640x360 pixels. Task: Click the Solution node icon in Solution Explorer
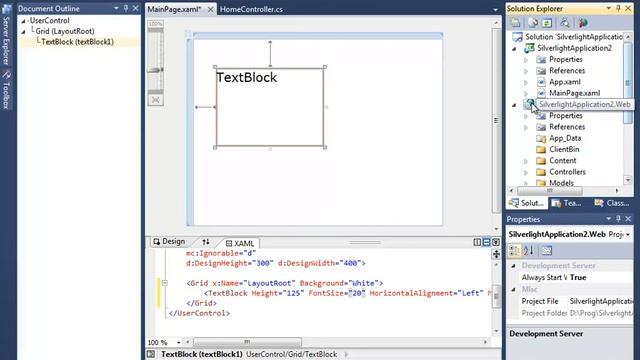(x=518, y=37)
